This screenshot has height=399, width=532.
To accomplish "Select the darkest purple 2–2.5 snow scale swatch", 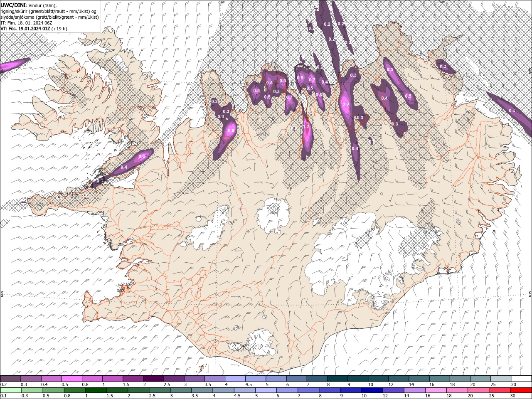I will pyautogui.click(x=154, y=379).
